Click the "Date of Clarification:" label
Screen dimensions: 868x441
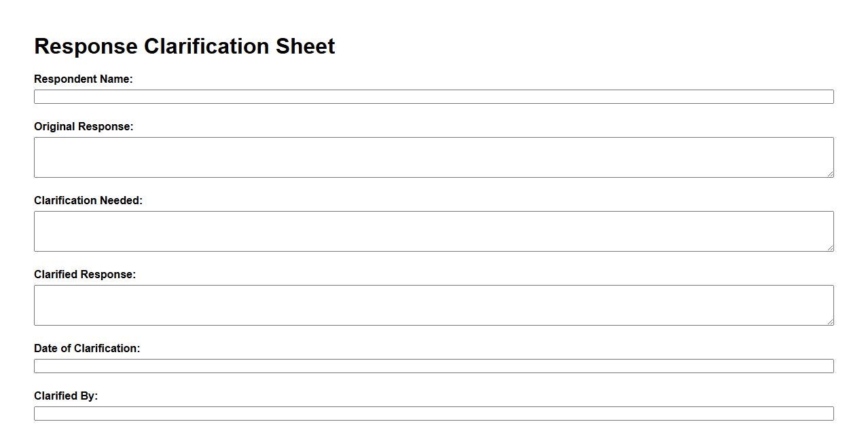[87, 349]
